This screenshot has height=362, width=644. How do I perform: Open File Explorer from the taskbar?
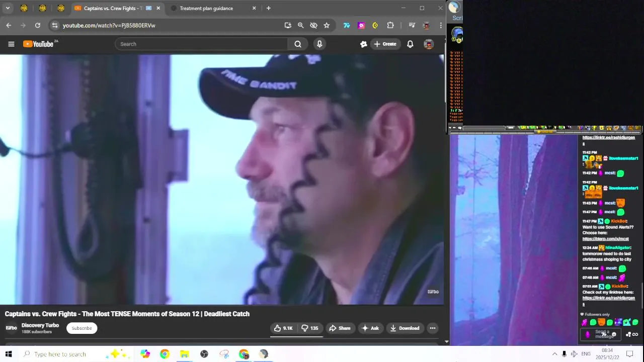[184, 354]
